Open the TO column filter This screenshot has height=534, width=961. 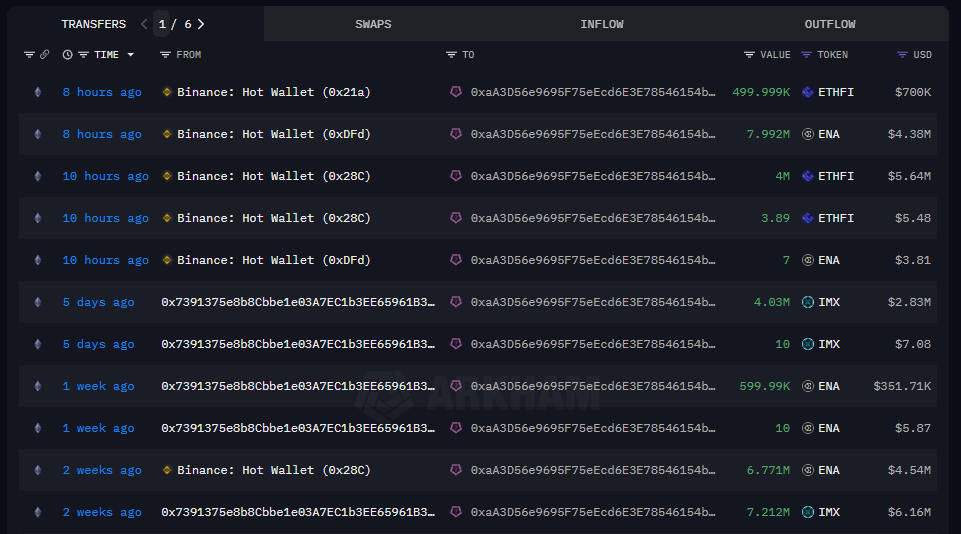click(x=452, y=55)
